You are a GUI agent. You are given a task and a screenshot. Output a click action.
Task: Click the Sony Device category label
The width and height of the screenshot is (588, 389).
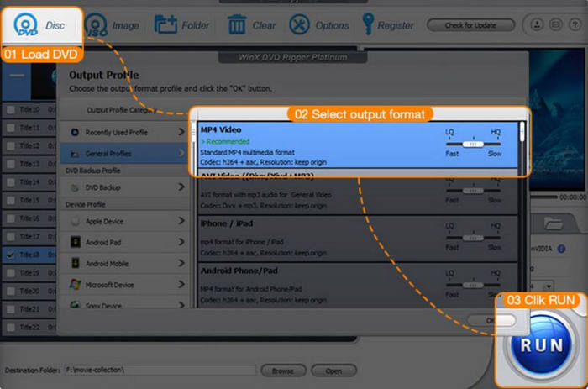[103, 305]
